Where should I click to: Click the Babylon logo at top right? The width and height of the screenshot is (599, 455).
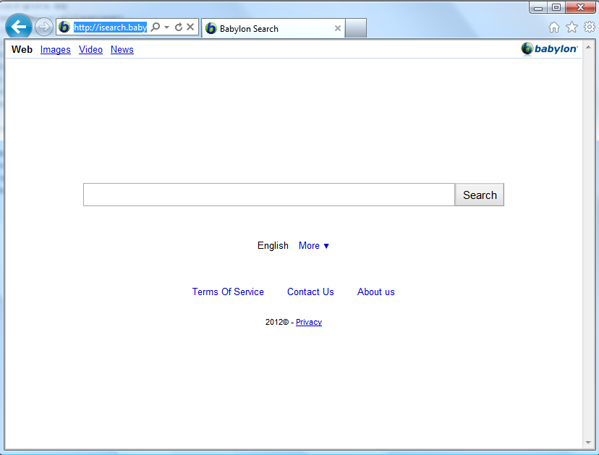(549, 49)
